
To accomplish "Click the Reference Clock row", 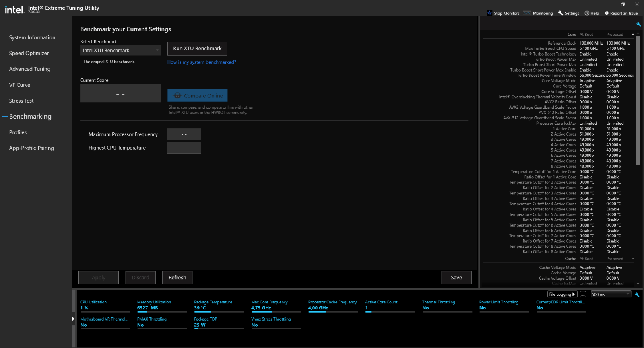I will [x=559, y=43].
